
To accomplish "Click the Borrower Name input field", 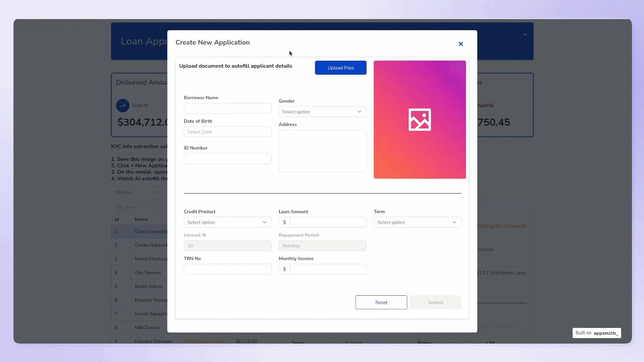I will coord(227,108).
